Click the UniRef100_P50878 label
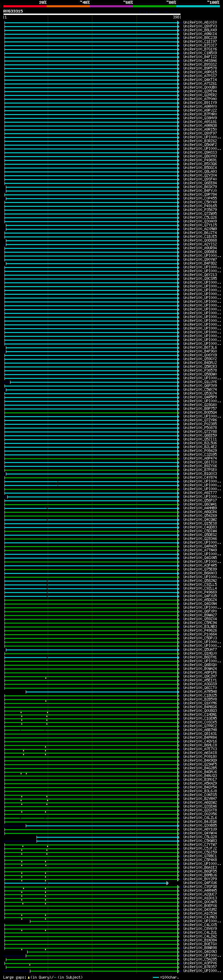Screen dimensions: 223x980 (x=200, y=428)
